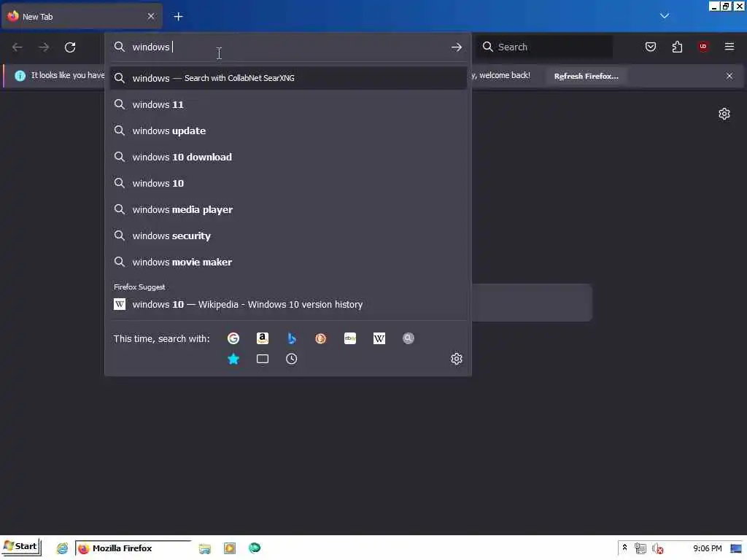The image size is (747, 560).
Task: Select the grey SearXNG search engine icon
Action: (409, 338)
